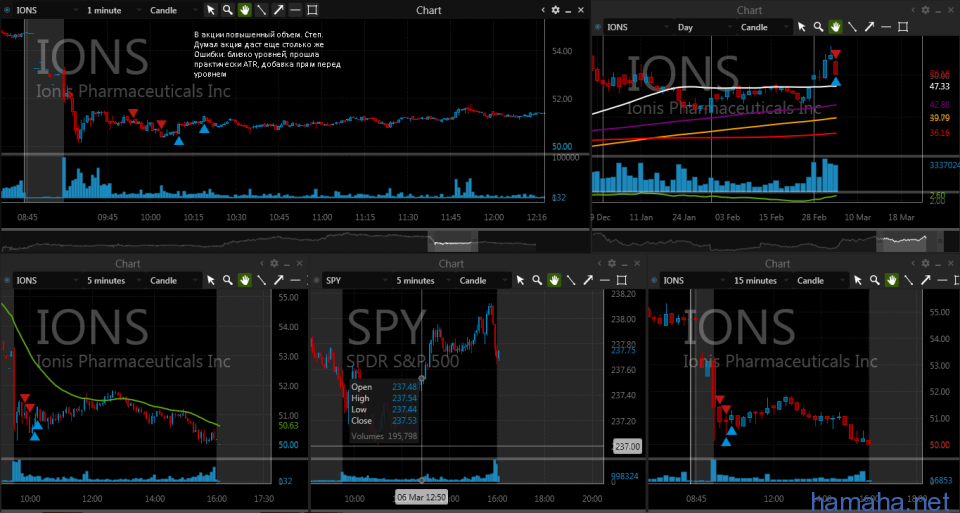Viewport: 960px width, 513px height.
Task: Select the line tool in IONS 15 minutes chart
Action: [x=909, y=280]
